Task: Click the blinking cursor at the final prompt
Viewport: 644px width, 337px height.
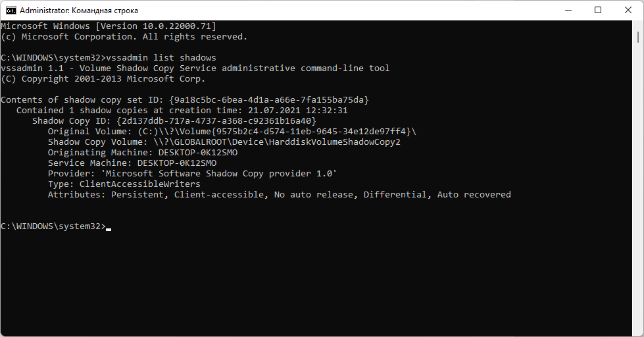Action: pos(109,227)
